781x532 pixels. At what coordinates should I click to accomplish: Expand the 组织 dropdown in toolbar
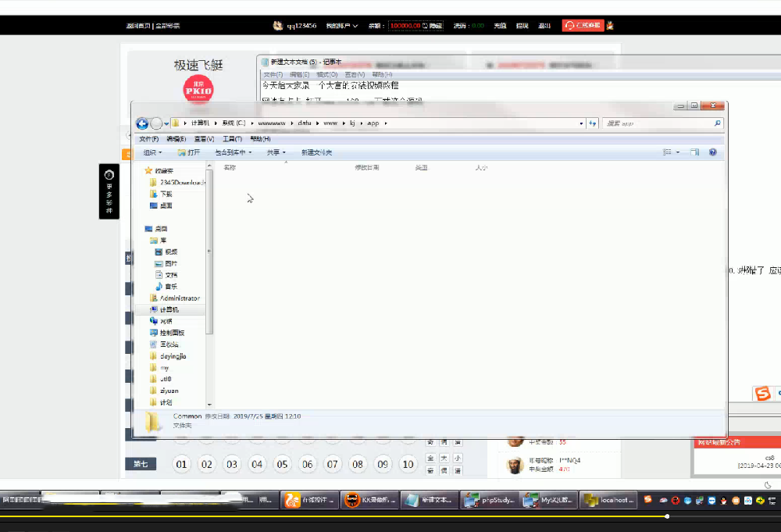pyautogui.click(x=152, y=152)
